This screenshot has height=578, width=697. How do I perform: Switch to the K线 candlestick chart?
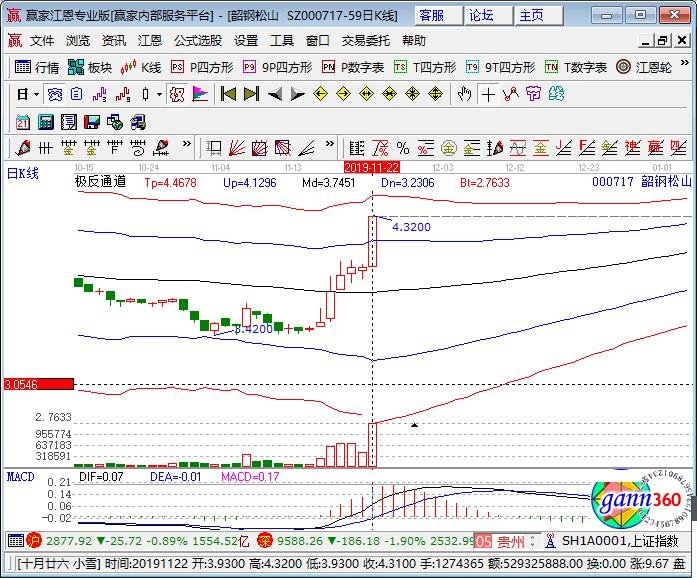(140, 68)
